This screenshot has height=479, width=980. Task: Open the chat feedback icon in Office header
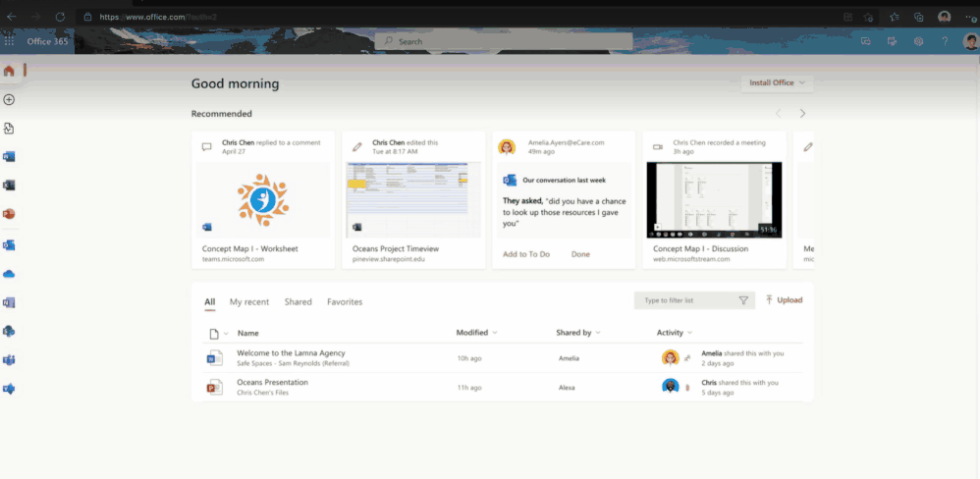(866, 41)
